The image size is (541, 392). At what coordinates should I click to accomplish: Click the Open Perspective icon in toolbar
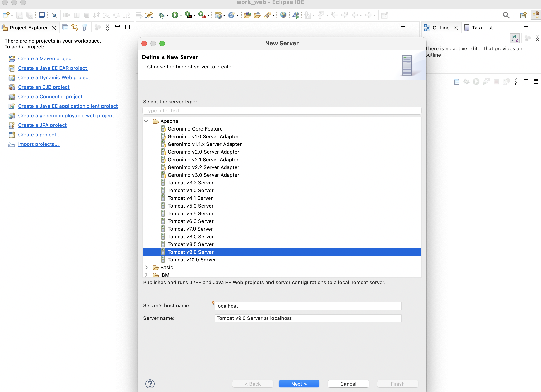coord(523,15)
